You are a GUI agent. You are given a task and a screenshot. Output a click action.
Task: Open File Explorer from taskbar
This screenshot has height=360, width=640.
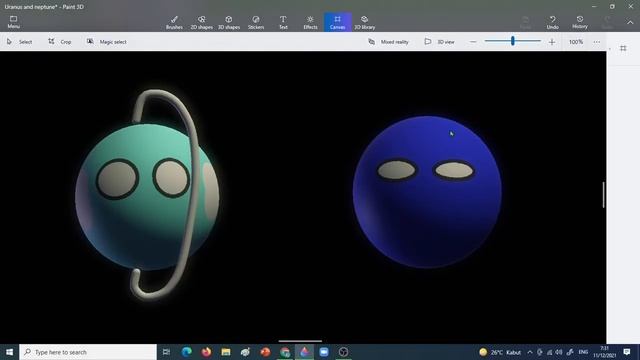[226, 352]
